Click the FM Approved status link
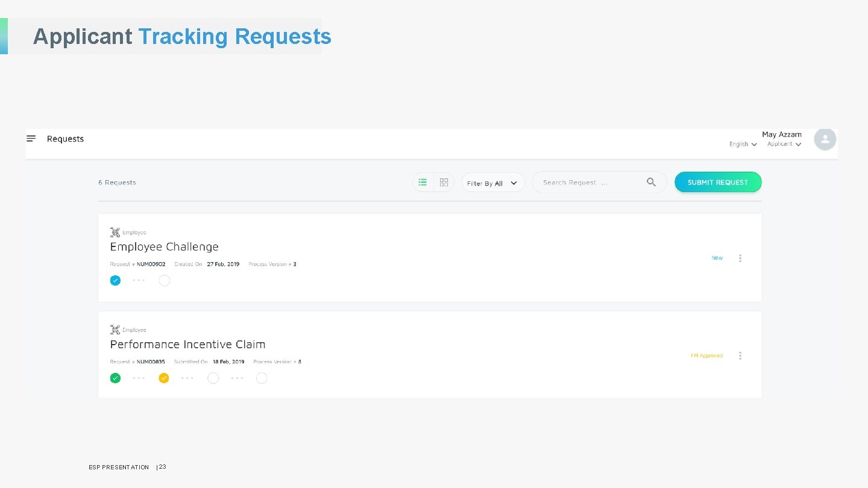This screenshot has height=488, width=868. pos(706,355)
